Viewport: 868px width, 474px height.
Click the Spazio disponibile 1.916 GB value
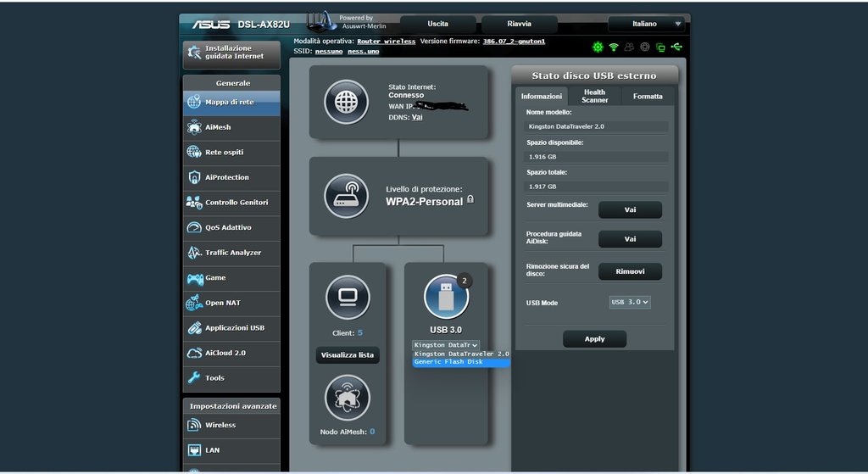596,157
